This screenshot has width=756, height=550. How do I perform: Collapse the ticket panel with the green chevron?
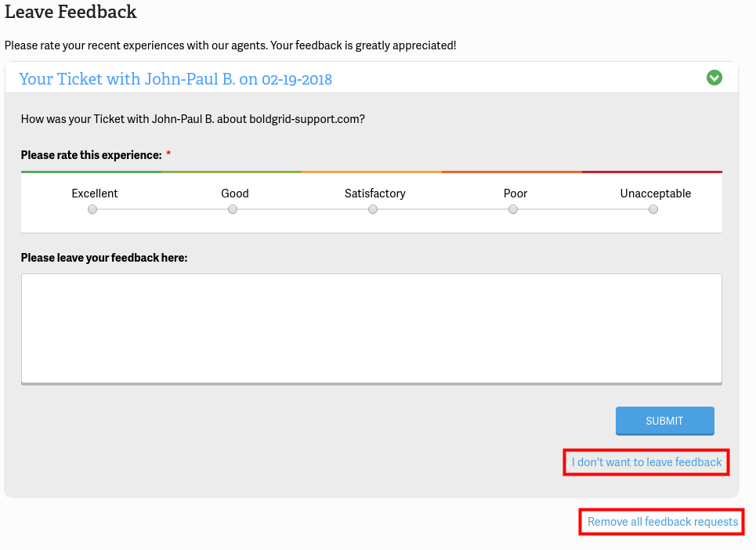pyautogui.click(x=714, y=78)
